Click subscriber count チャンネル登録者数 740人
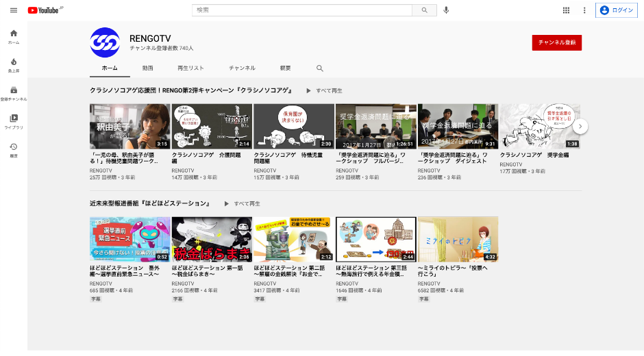The width and height of the screenshot is (644, 356). (162, 48)
